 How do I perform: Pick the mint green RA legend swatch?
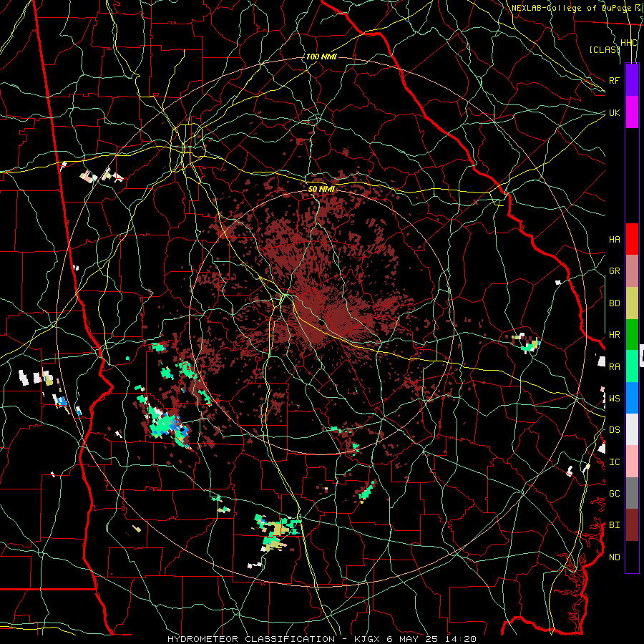tap(632, 366)
